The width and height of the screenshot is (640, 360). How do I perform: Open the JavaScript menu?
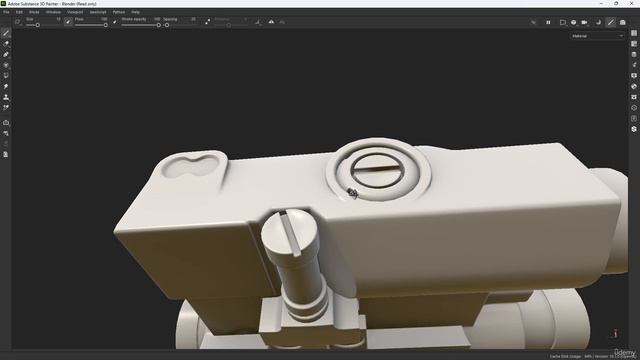[x=98, y=12]
